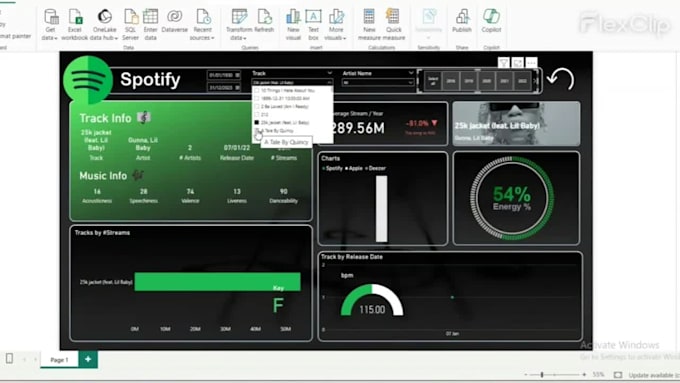The height and width of the screenshot is (383, 680).
Task: Open the Dataverse connector
Action: [174, 21]
